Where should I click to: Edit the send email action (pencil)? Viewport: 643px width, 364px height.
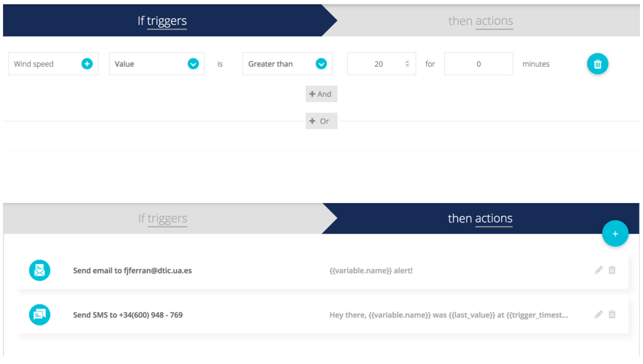pos(598,270)
